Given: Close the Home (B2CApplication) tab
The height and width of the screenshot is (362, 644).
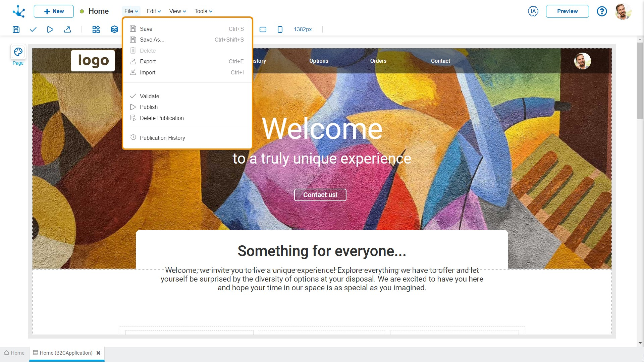Looking at the screenshot, I should coord(98,353).
